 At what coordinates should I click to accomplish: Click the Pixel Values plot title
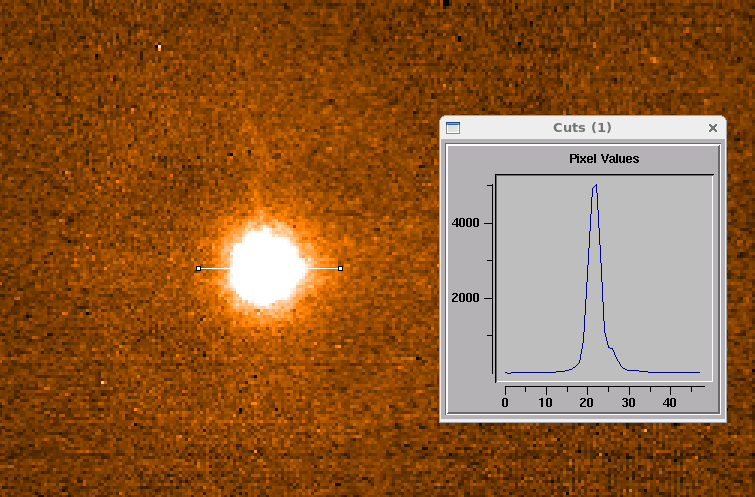(604, 158)
